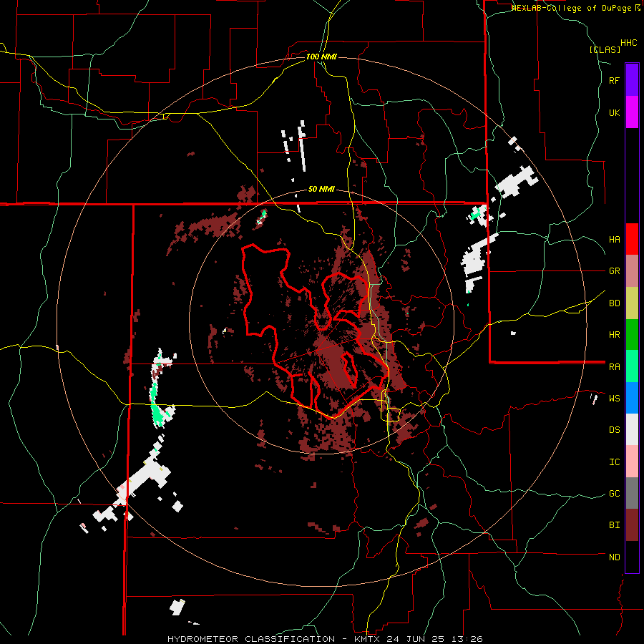Screen dimensions: 644x644
Task: Click the ND black legend swatch
Action: (632, 557)
